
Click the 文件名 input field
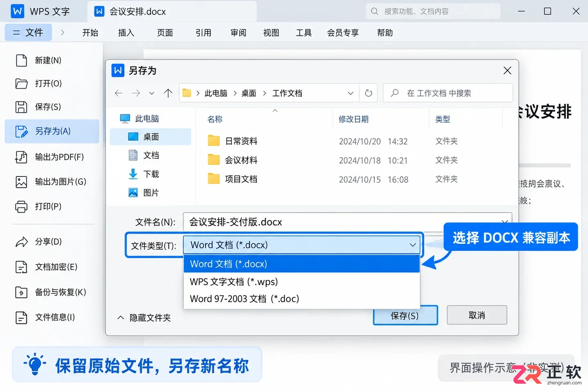(x=347, y=222)
